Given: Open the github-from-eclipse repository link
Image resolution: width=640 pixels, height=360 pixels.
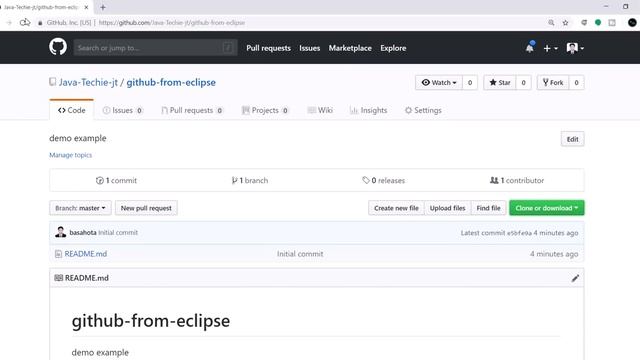Looking at the screenshot, I should click(171, 82).
